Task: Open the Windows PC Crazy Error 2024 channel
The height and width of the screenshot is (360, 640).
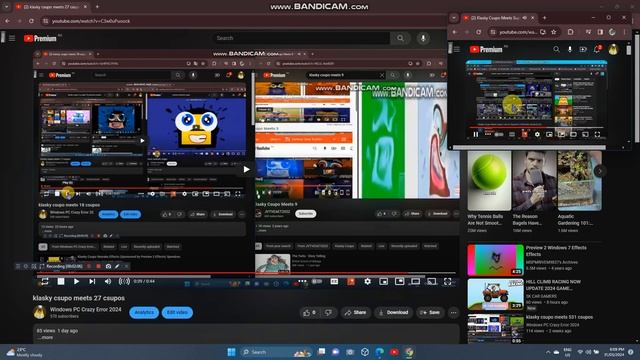Action: [x=85, y=309]
